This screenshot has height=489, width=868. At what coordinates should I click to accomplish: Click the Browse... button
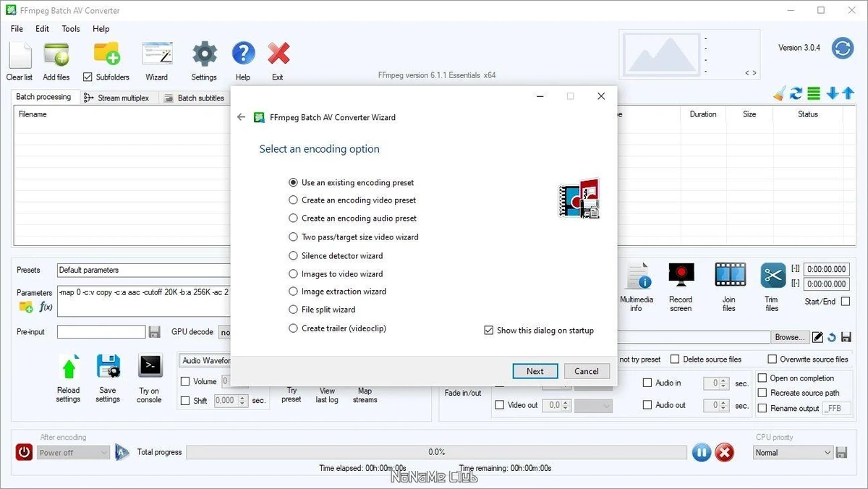(x=789, y=337)
